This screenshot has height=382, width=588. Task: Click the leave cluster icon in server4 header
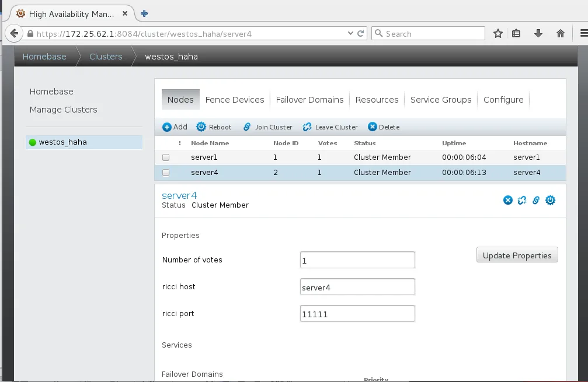pos(522,200)
